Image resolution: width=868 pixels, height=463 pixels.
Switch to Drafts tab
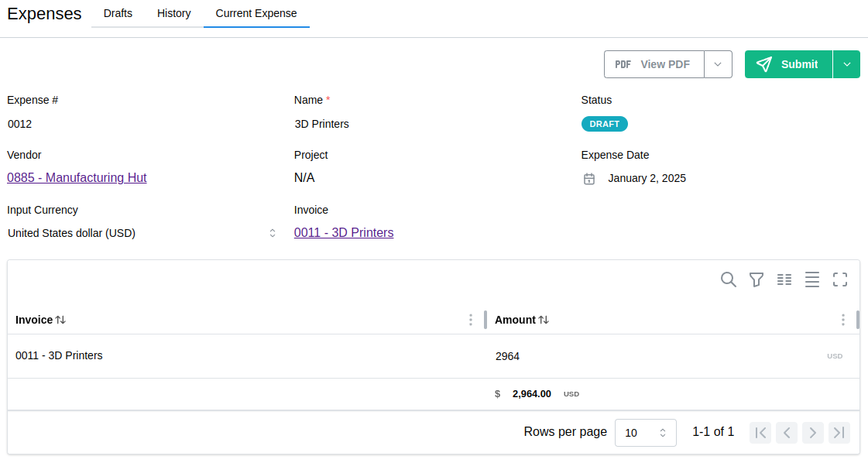[x=118, y=13]
